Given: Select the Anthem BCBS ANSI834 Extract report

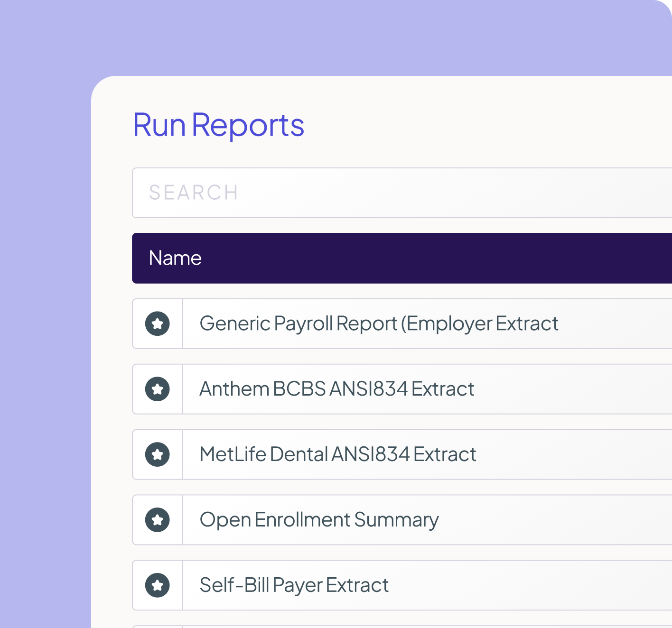Looking at the screenshot, I should coord(337,389).
